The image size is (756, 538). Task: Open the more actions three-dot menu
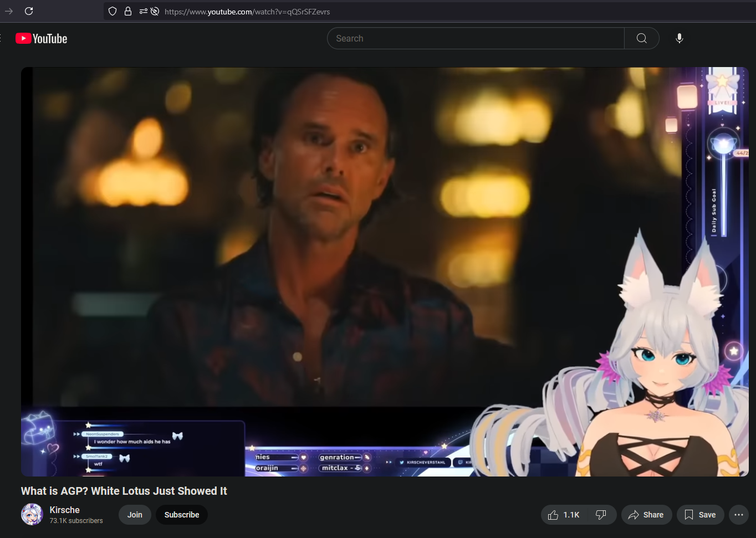[x=739, y=515]
